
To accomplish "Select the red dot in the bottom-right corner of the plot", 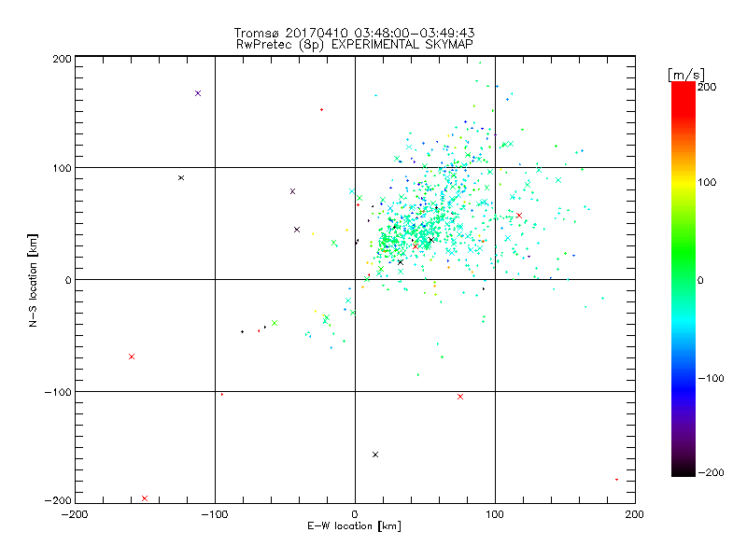I will (x=617, y=480).
